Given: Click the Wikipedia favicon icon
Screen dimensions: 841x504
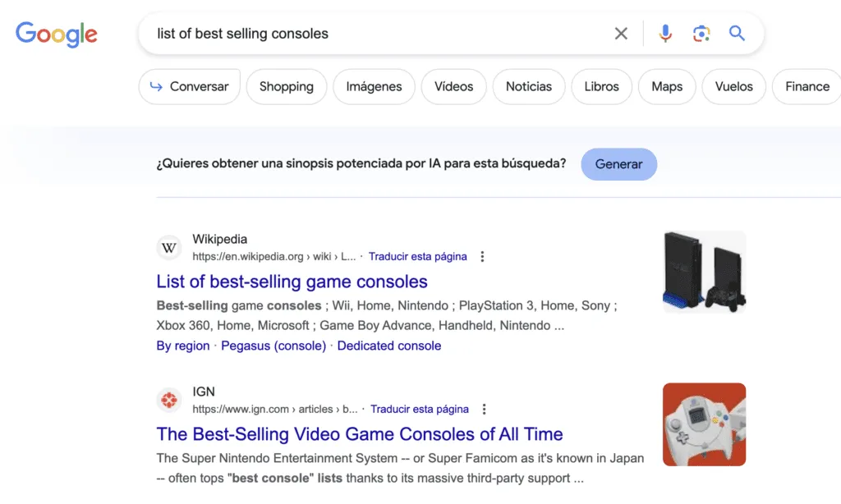Looking at the screenshot, I should pos(169,248).
